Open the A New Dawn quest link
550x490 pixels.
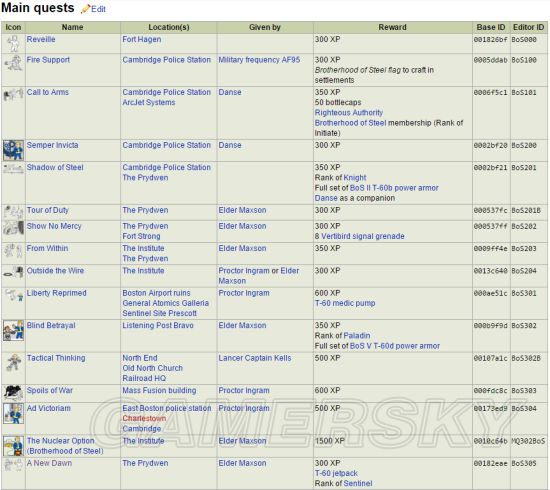click(x=49, y=463)
